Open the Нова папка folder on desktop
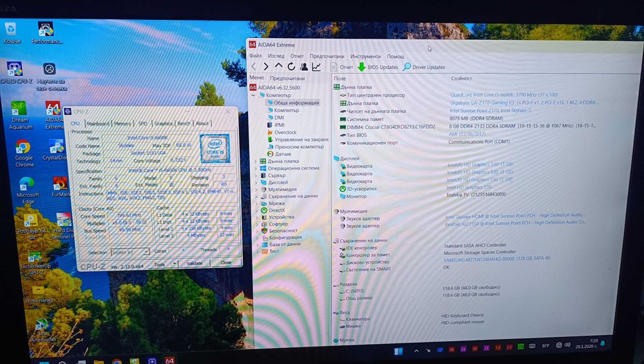 coord(39,294)
